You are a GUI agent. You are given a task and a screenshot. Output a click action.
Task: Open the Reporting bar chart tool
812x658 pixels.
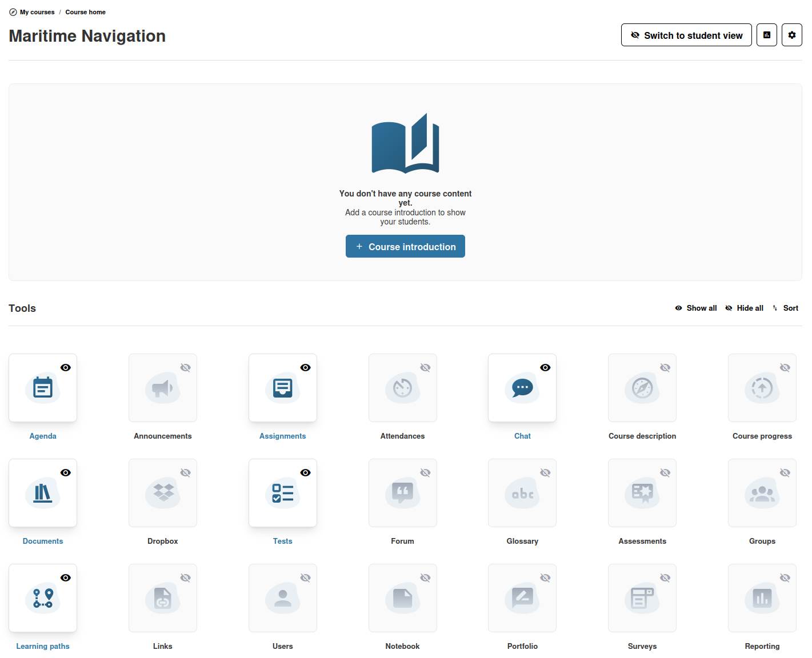[x=762, y=599]
